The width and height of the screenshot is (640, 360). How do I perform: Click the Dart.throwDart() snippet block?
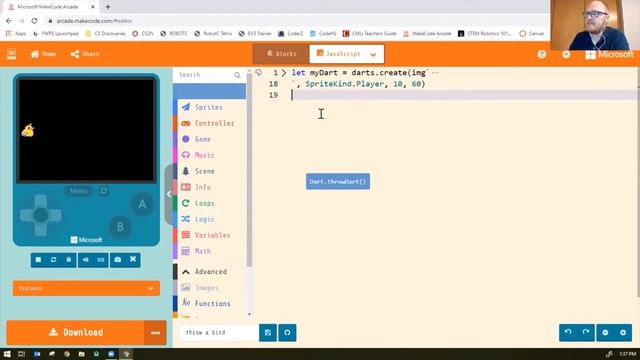click(x=338, y=182)
